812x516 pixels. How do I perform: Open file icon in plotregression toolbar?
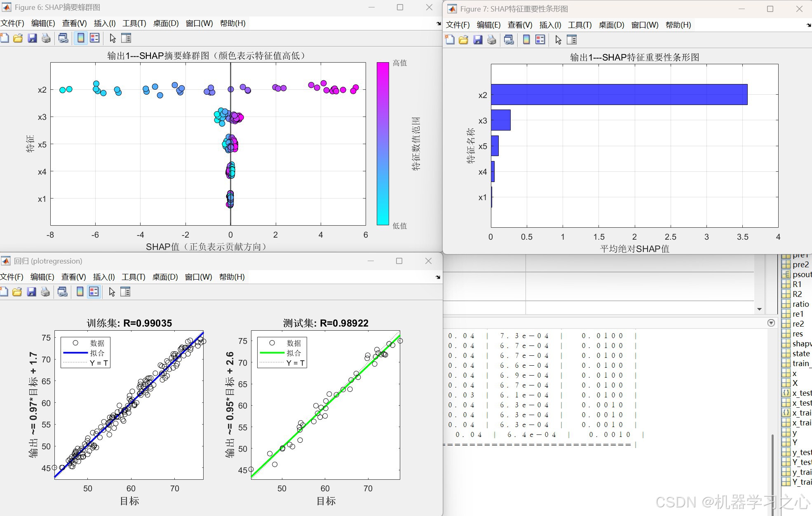17,292
